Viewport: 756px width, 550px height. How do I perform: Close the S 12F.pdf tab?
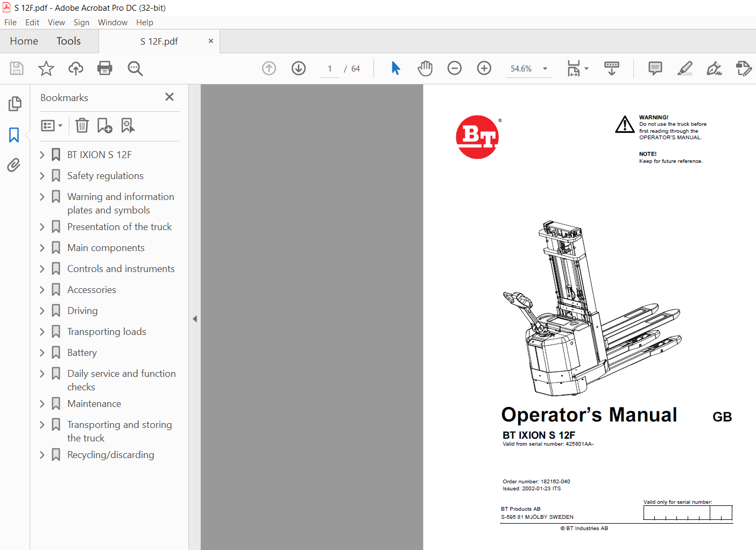pos(211,41)
